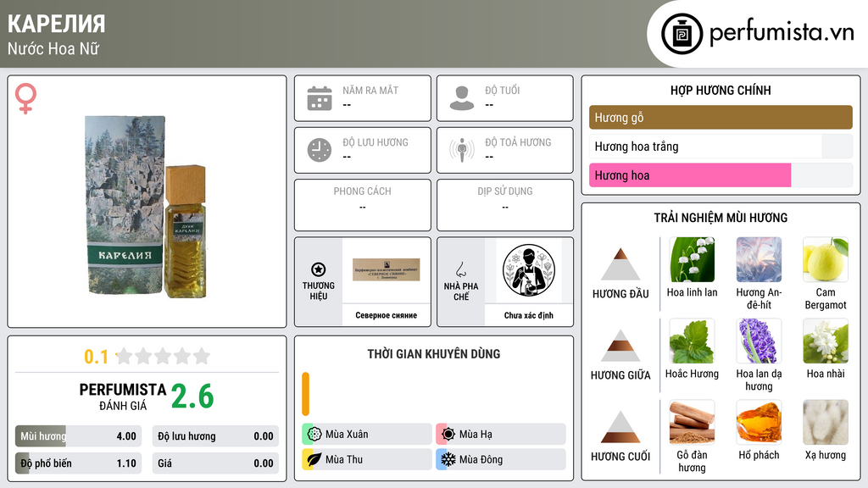Click the THỜI GIAN KHUYÊN DÙNG heading

434,353
